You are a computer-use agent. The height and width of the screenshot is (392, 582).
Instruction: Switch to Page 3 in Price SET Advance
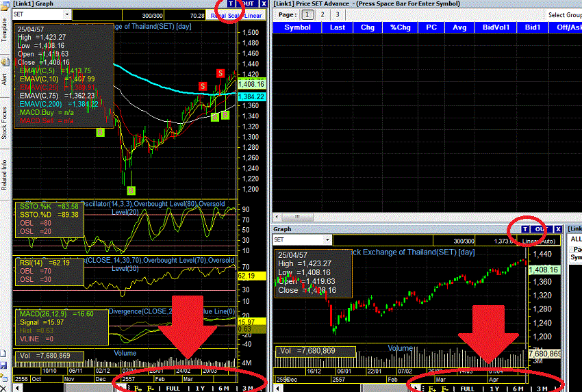tap(338, 15)
